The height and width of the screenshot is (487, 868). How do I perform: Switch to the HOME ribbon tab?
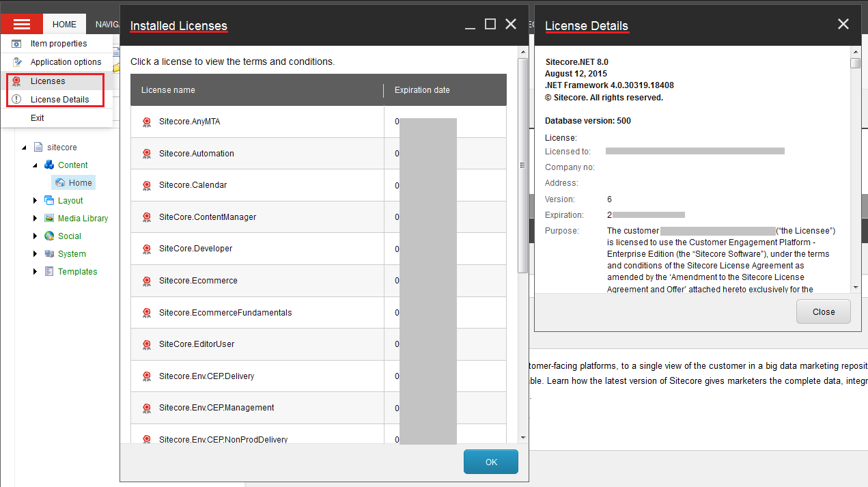[x=64, y=25]
